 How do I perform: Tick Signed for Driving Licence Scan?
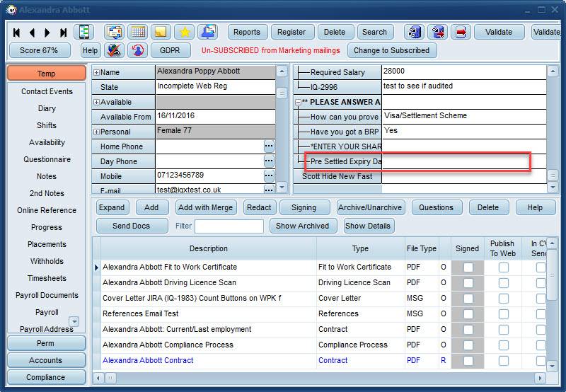coord(468,282)
